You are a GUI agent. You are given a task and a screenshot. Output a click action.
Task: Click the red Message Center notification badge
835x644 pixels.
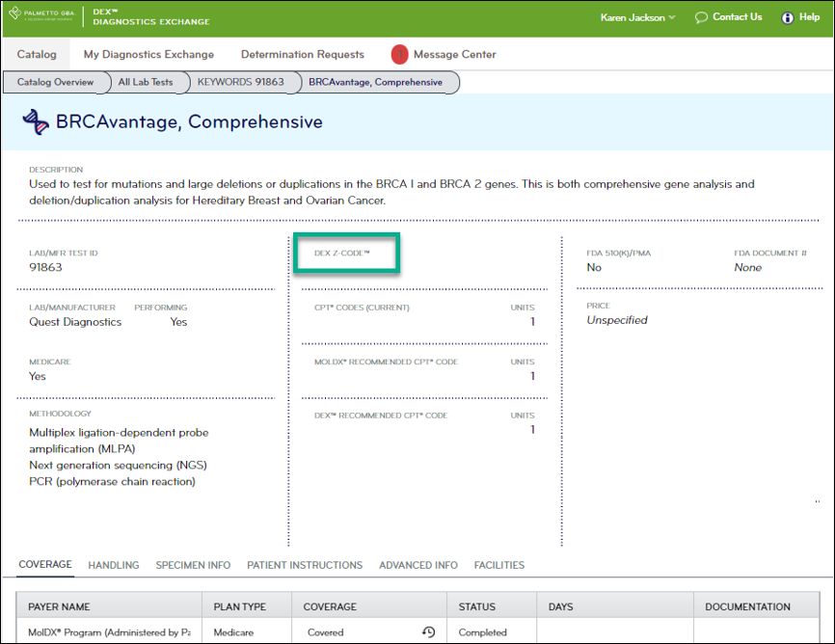point(399,55)
